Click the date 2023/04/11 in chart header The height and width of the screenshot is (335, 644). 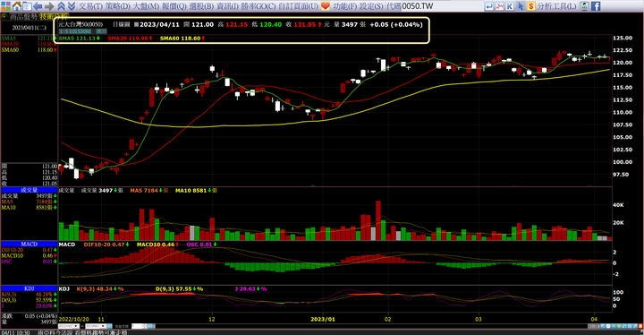pyautogui.click(x=159, y=25)
